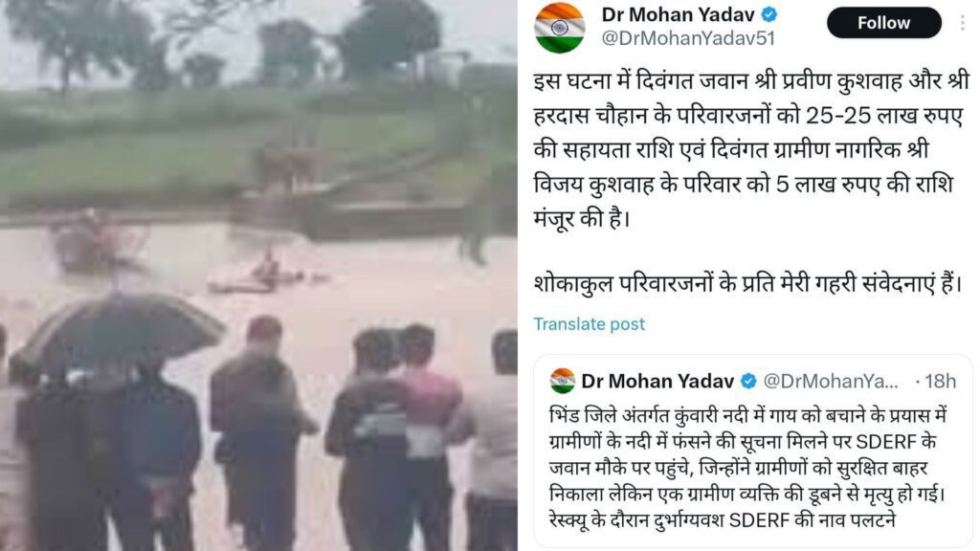980x551 pixels.
Task: Click the main tweet text about 25-25 lakh assistance
Action: [750, 150]
